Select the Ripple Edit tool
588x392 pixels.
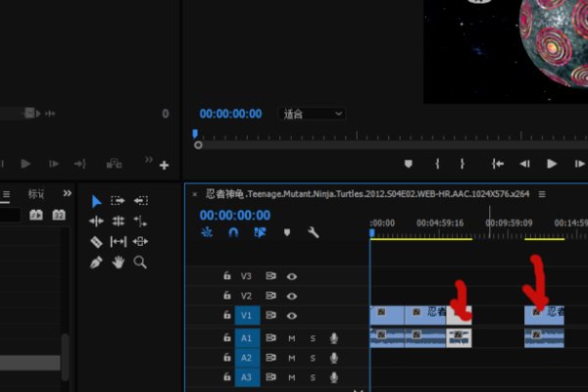pos(96,221)
